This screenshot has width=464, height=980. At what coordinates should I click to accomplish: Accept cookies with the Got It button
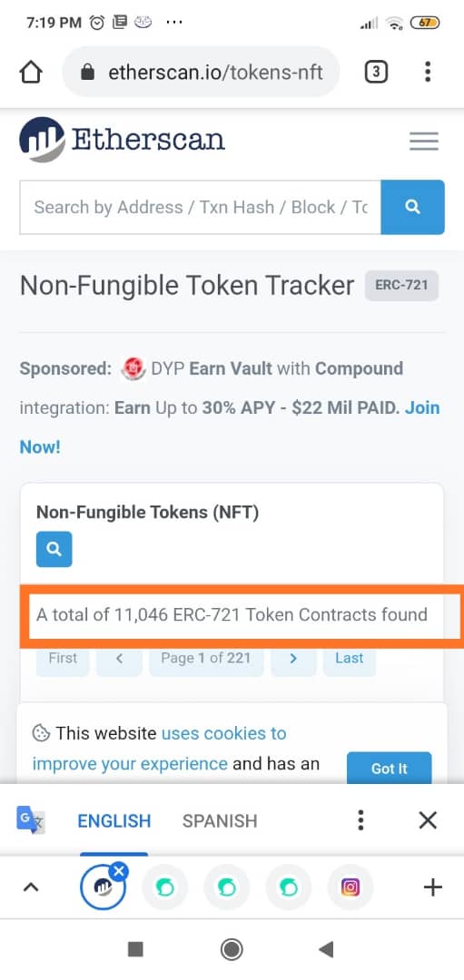point(390,769)
